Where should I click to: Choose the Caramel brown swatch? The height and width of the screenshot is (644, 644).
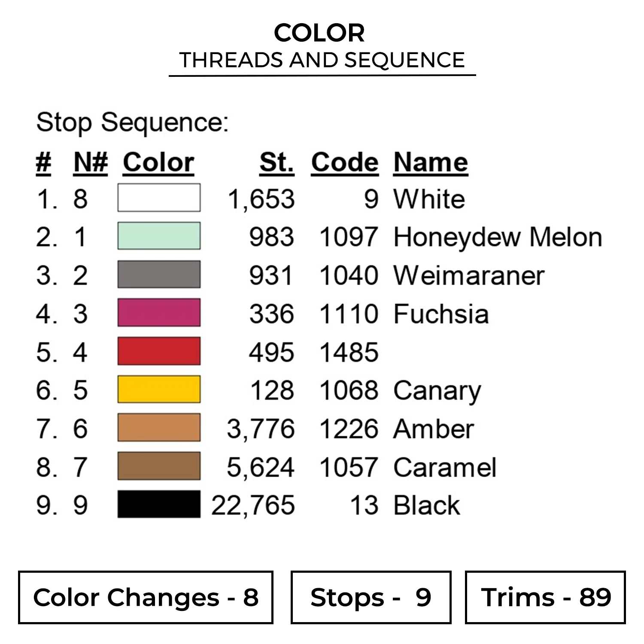pyautogui.click(x=159, y=466)
